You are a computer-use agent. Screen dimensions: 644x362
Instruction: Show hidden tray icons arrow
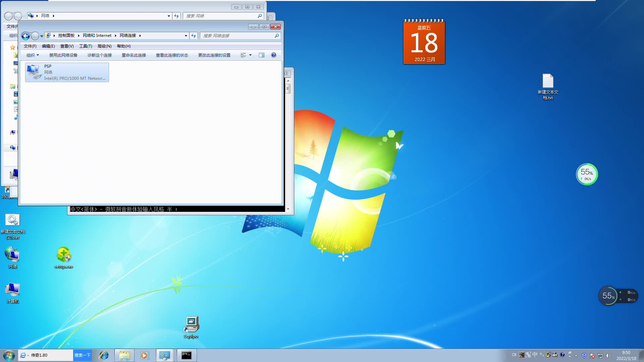click(x=576, y=356)
